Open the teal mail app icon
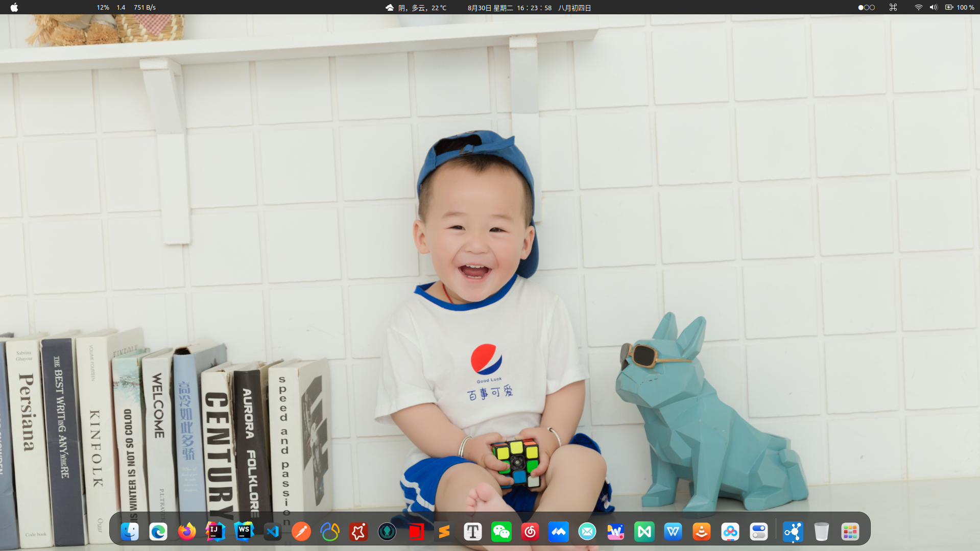This screenshot has height=551, width=980. tap(587, 532)
